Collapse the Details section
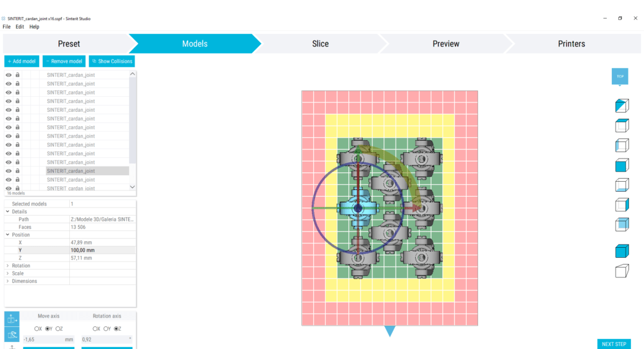Screen dimensions: 644x349 (8, 212)
